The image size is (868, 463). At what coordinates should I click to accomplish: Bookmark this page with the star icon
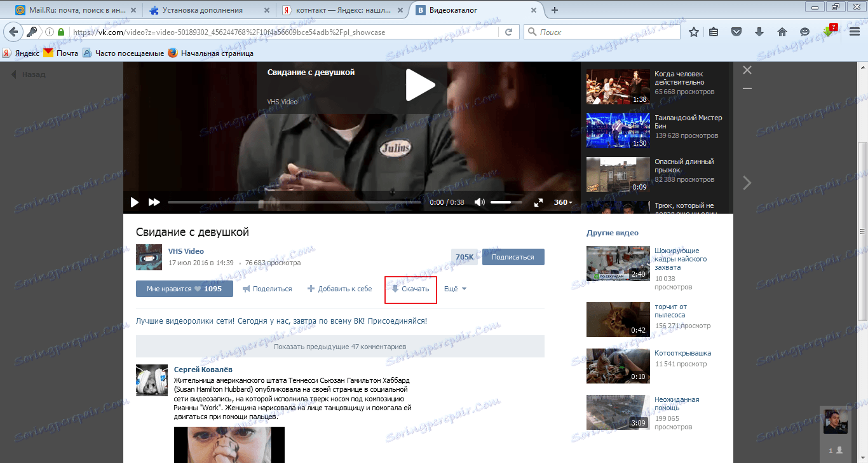click(x=694, y=32)
